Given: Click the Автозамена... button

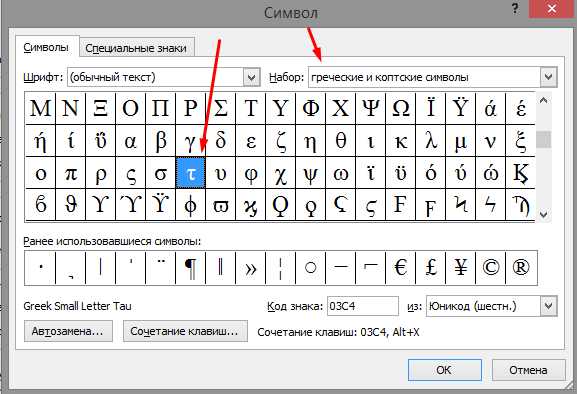Looking at the screenshot, I should [68, 331].
